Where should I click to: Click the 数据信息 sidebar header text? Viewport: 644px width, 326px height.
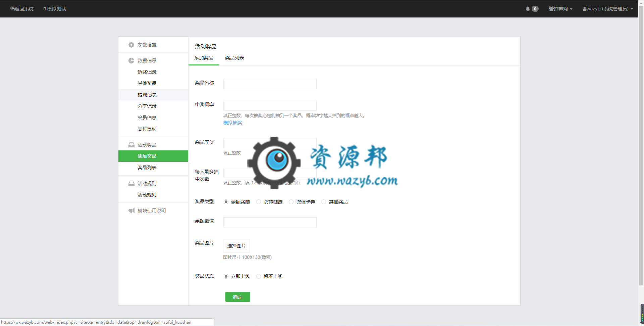click(147, 60)
